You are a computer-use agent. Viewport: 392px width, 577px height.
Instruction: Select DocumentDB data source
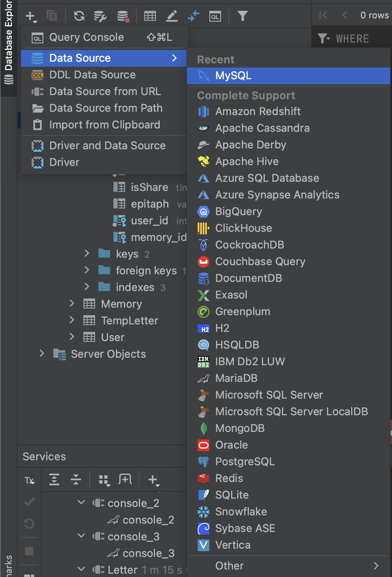click(x=289, y=278)
